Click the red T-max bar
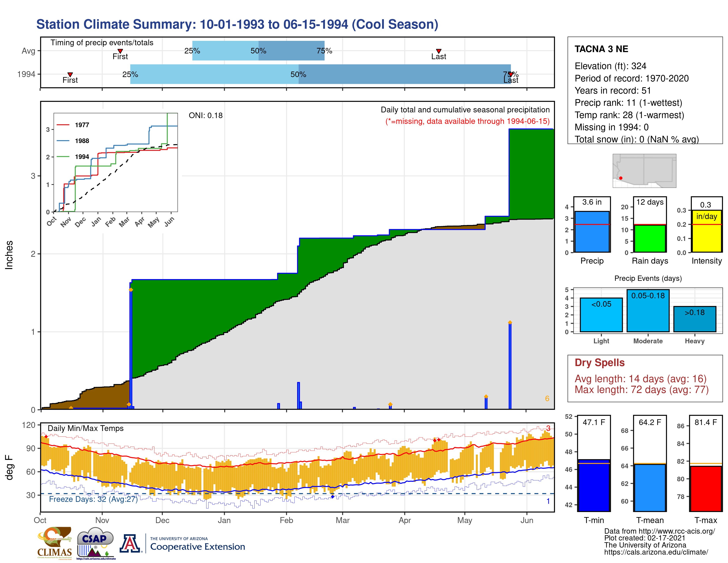Viewport: 728px width, 563px height. pyautogui.click(x=706, y=489)
